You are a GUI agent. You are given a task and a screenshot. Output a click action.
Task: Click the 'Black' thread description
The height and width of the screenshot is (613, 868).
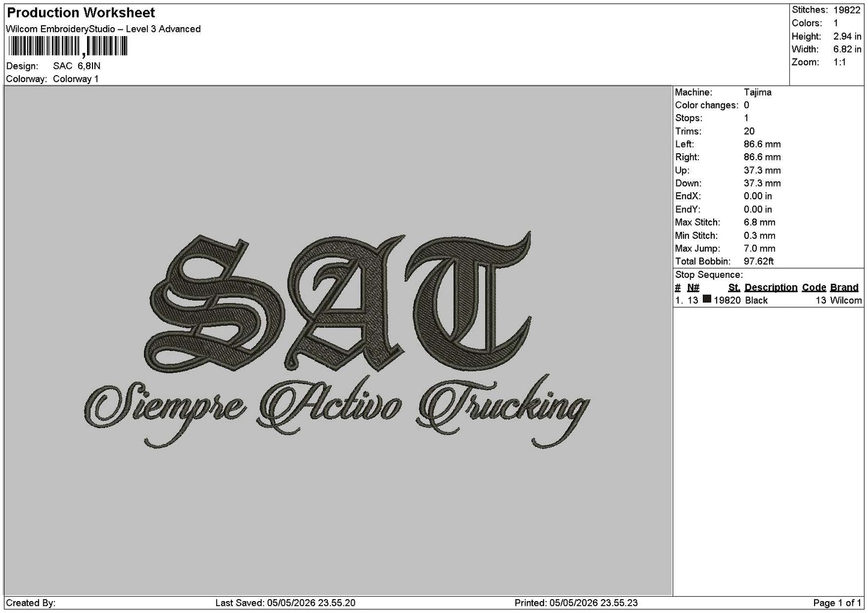756,301
